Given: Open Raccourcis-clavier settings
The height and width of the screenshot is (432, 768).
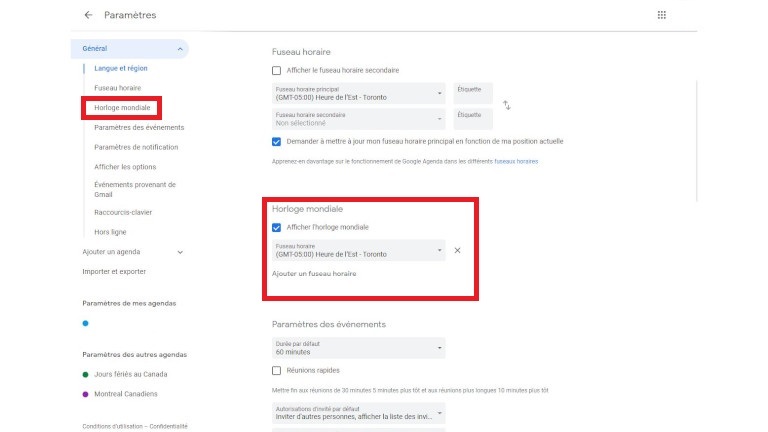Looking at the screenshot, I should [x=123, y=213].
